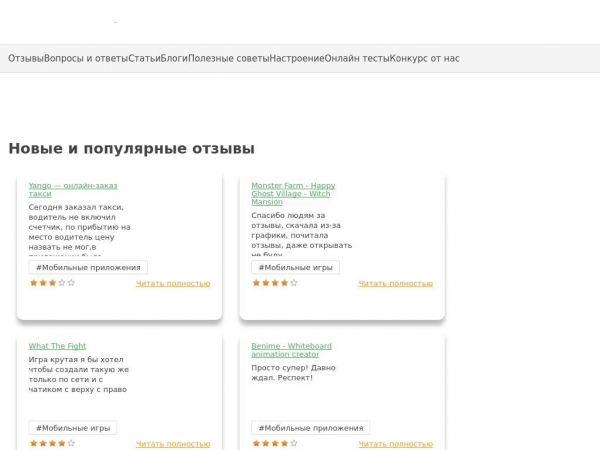Click the review text Просто супер! Давно ждал
The width and height of the screenshot is (600, 450).
coord(293,373)
